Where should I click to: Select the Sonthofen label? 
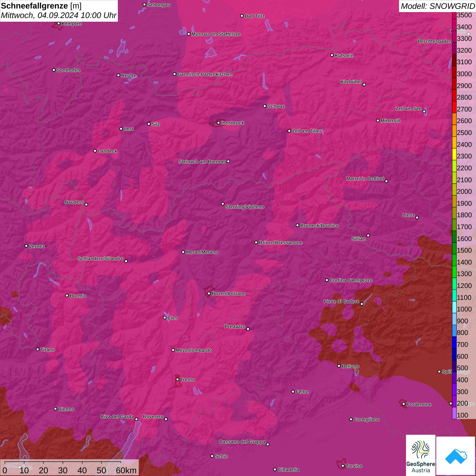(x=68, y=70)
